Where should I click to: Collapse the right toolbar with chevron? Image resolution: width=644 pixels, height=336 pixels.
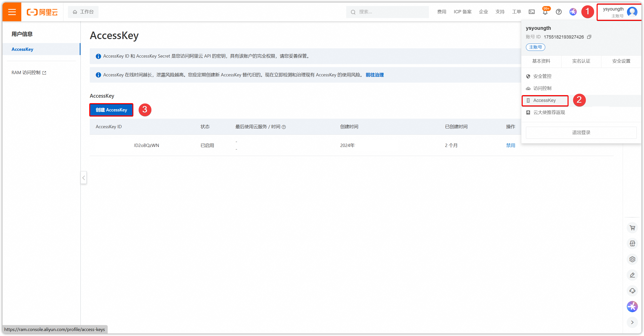(x=632, y=322)
